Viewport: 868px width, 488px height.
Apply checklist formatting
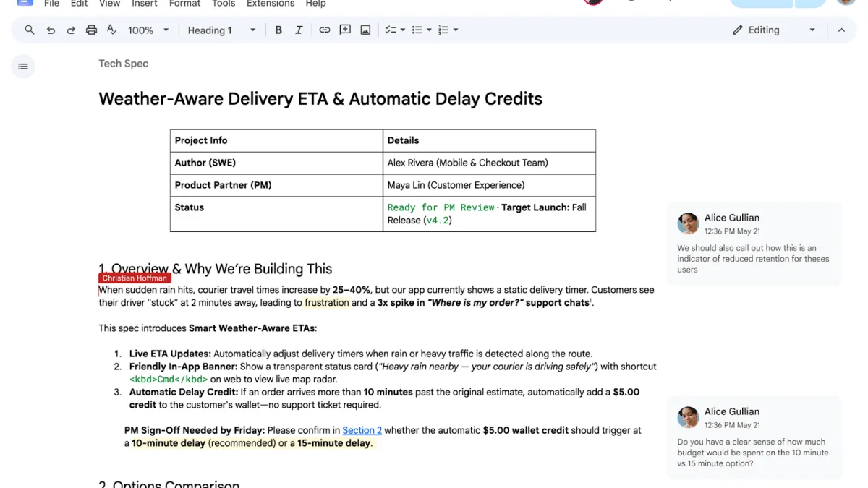pyautogui.click(x=391, y=30)
